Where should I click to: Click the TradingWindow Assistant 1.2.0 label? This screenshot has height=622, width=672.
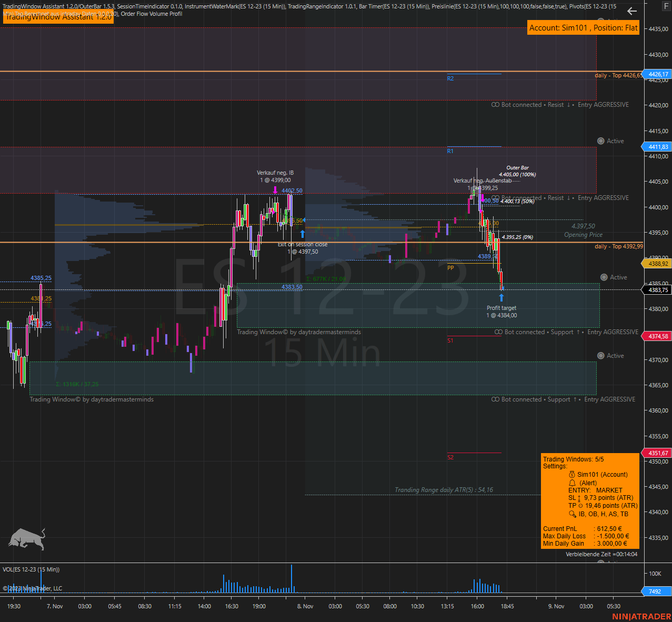pos(58,17)
